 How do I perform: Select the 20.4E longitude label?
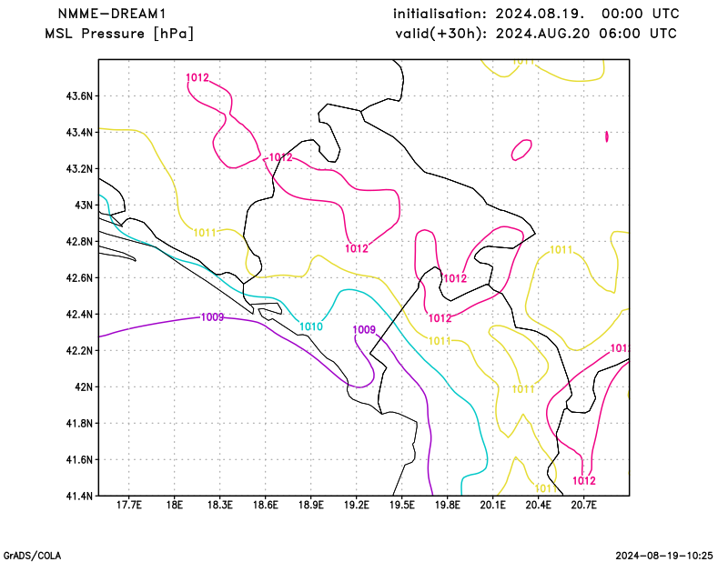click(538, 505)
